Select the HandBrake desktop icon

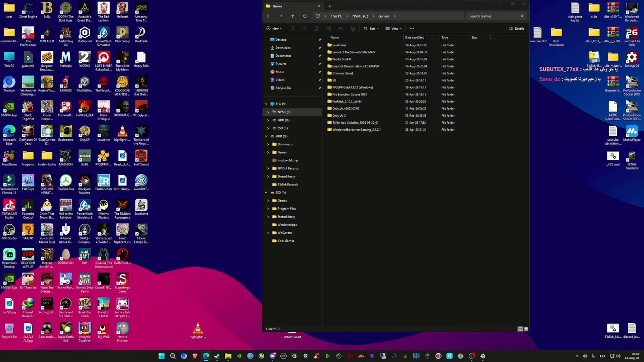click(9, 158)
